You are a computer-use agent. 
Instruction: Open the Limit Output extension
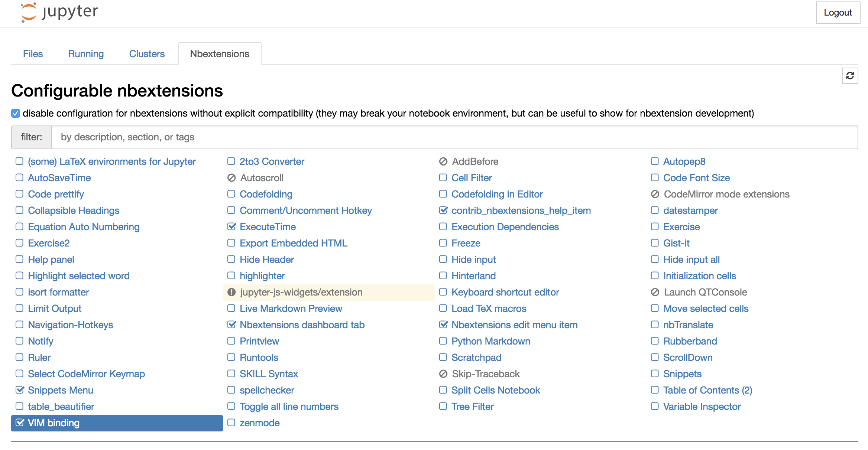click(x=55, y=309)
